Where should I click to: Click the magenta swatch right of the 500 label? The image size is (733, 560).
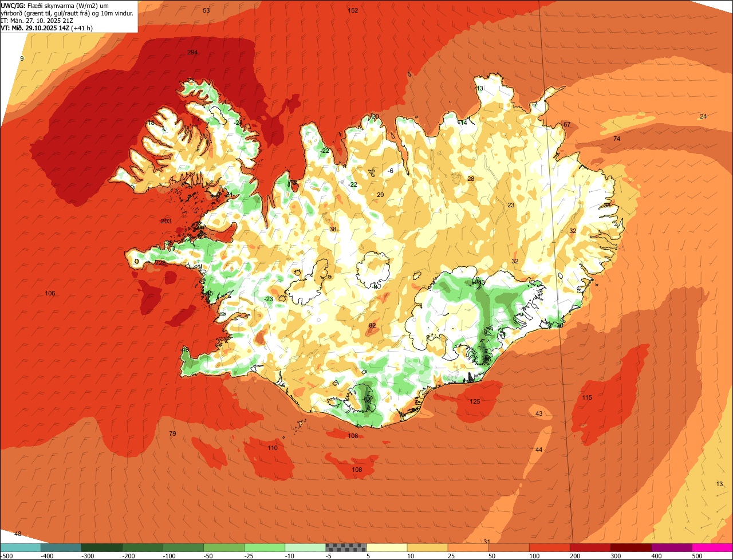point(712,547)
